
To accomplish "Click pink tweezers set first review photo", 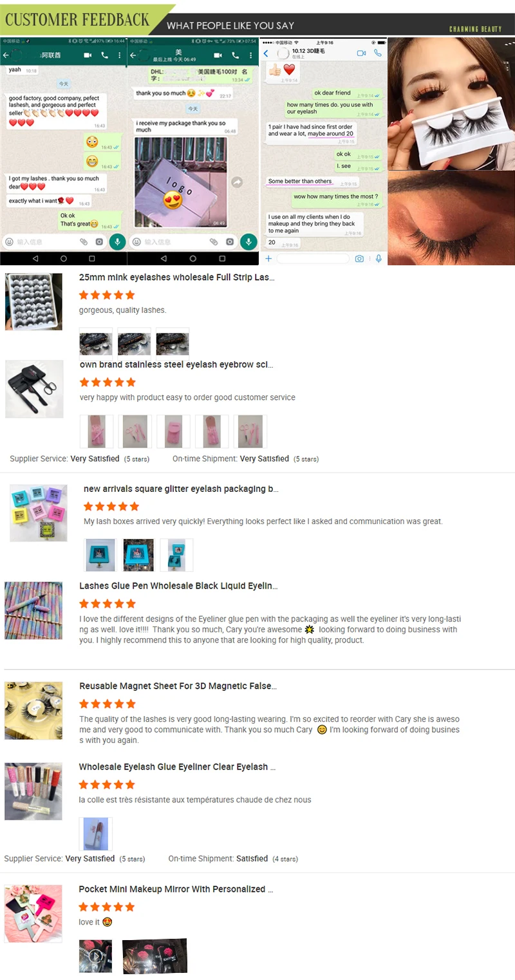I will click(97, 431).
